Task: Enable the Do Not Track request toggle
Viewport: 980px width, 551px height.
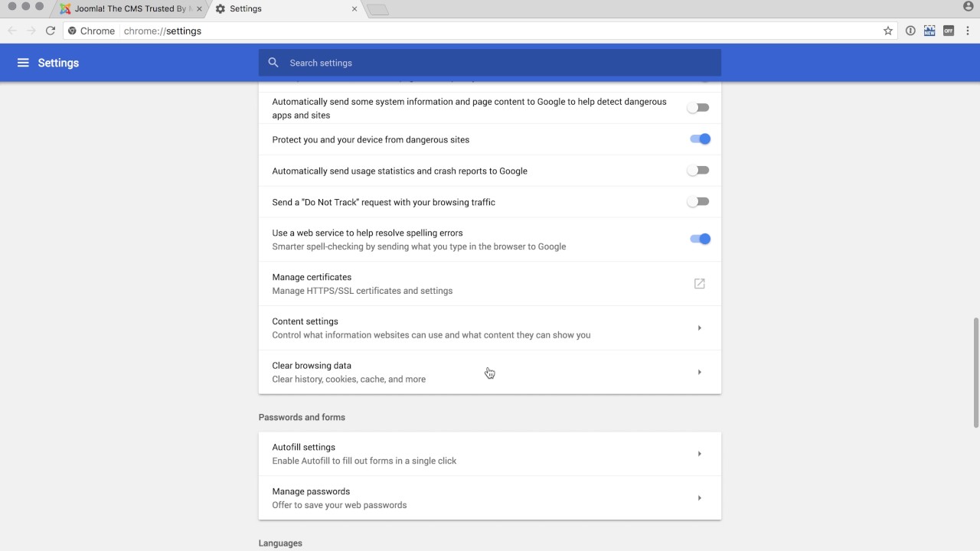Action: pos(697,202)
